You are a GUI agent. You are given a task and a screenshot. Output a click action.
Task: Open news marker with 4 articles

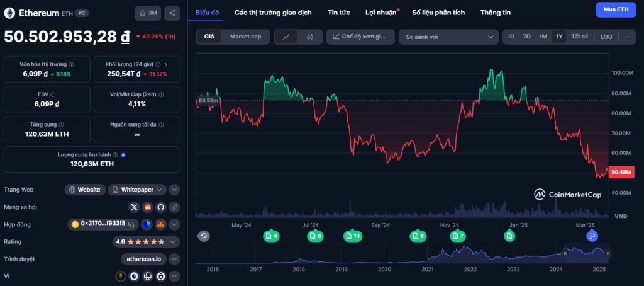click(x=272, y=236)
